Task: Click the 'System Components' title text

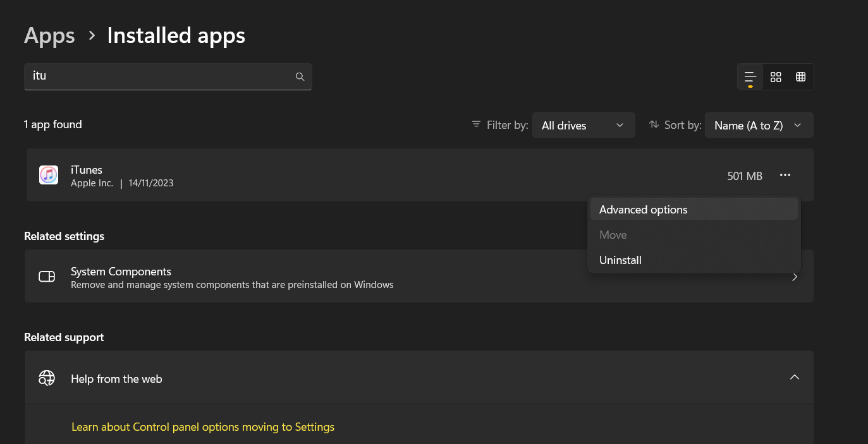Action: click(121, 272)
